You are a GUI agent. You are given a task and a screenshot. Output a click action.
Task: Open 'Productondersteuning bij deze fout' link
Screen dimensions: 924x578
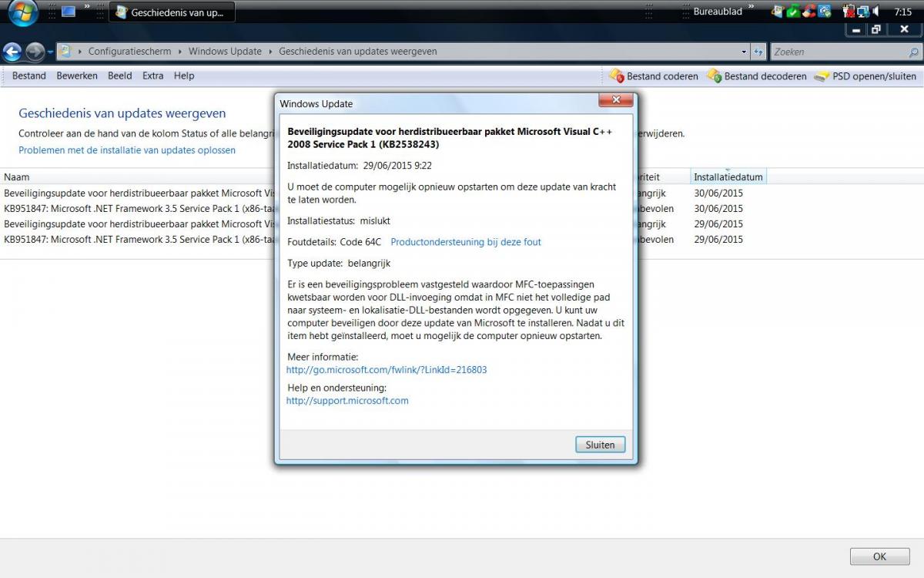pyautogui.click(x=466, y=242)
